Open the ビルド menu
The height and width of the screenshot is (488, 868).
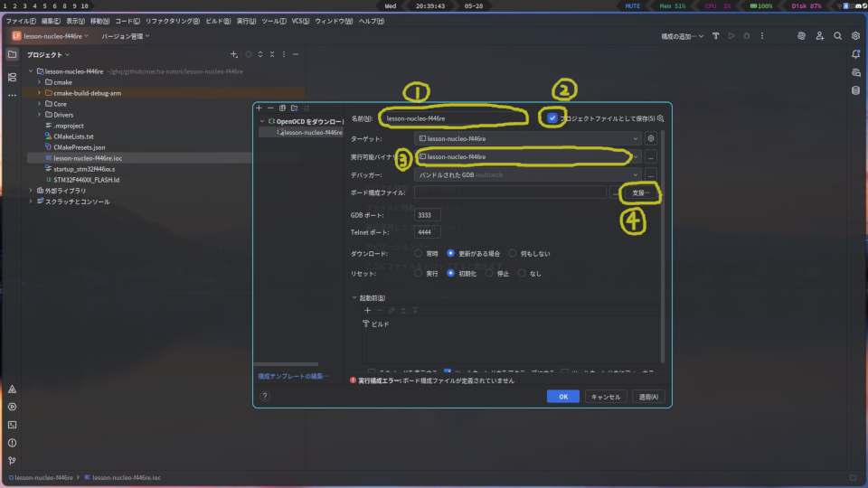[217, 21]
